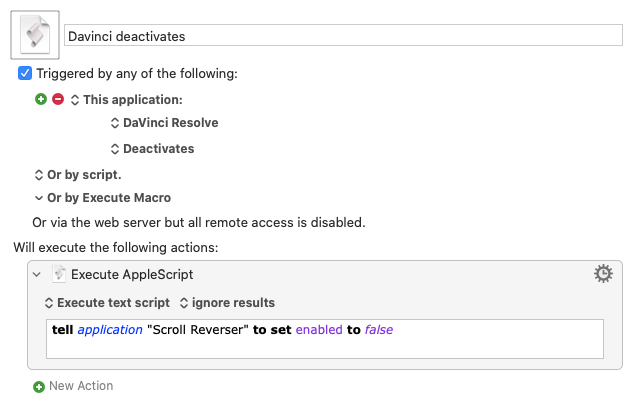This screenshot has width=633, height=403.
Task: Collapse the Execute AppleScript action
Action: click(37, 274)
